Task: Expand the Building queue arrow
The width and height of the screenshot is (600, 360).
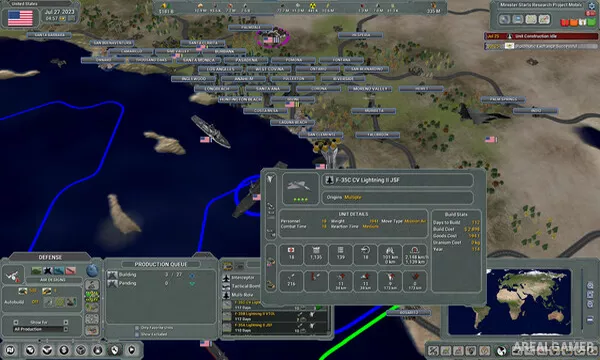Action: 192,275
